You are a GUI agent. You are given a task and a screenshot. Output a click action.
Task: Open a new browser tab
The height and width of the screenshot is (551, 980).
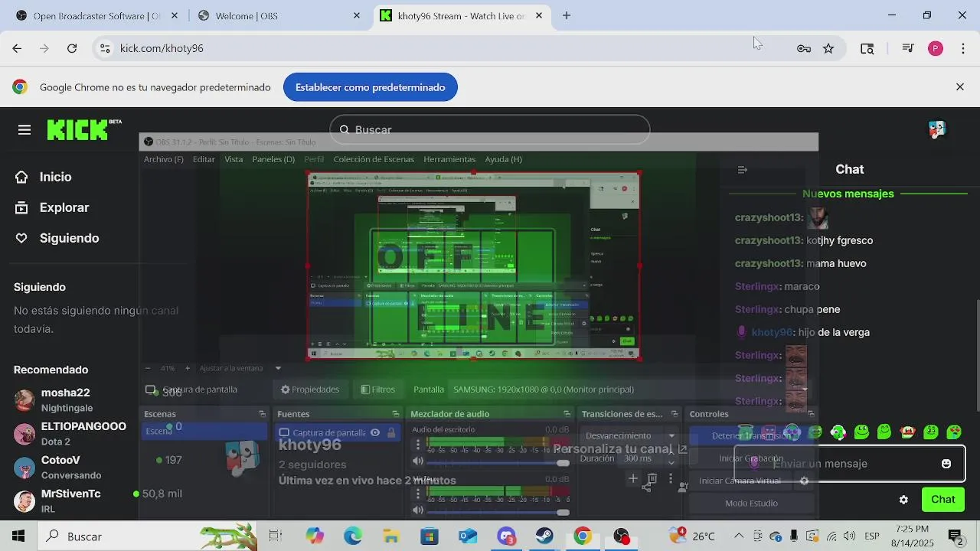(567, 15)
